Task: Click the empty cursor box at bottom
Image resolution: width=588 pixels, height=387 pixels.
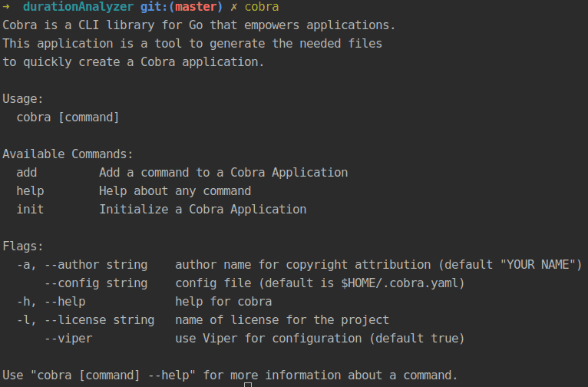Action: point(247,384)
